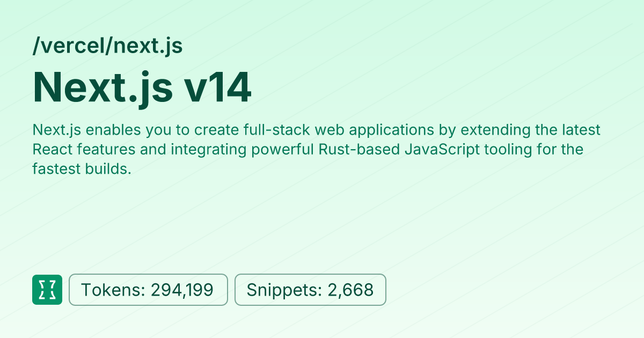The image size is (644, 338).
Task: Click "fastest builds." on the last description line
Action: (x=82, y=169)
